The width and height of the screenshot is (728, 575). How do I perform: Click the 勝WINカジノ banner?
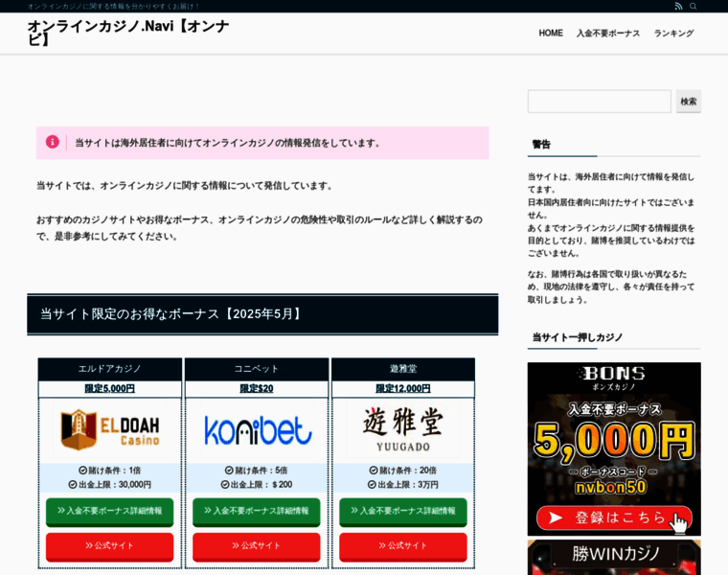point(614,558)
